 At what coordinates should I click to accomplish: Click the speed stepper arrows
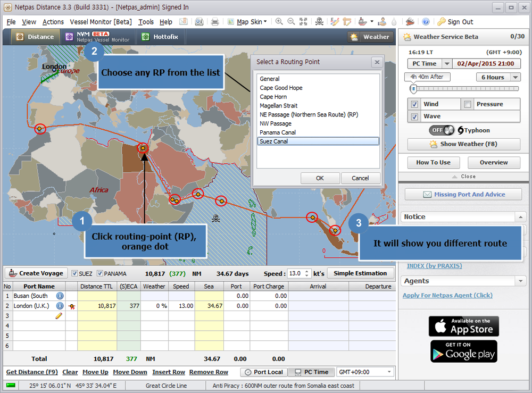(306, 273)
